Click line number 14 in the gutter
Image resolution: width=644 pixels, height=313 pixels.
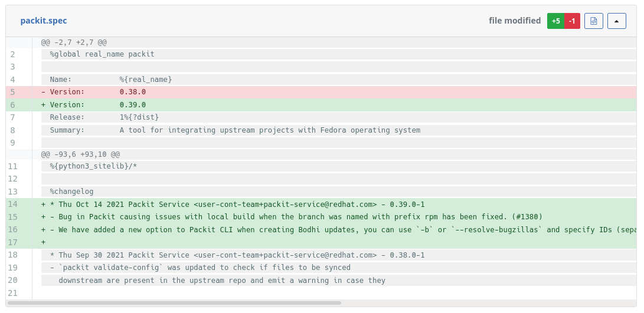[x=13, y=205]
